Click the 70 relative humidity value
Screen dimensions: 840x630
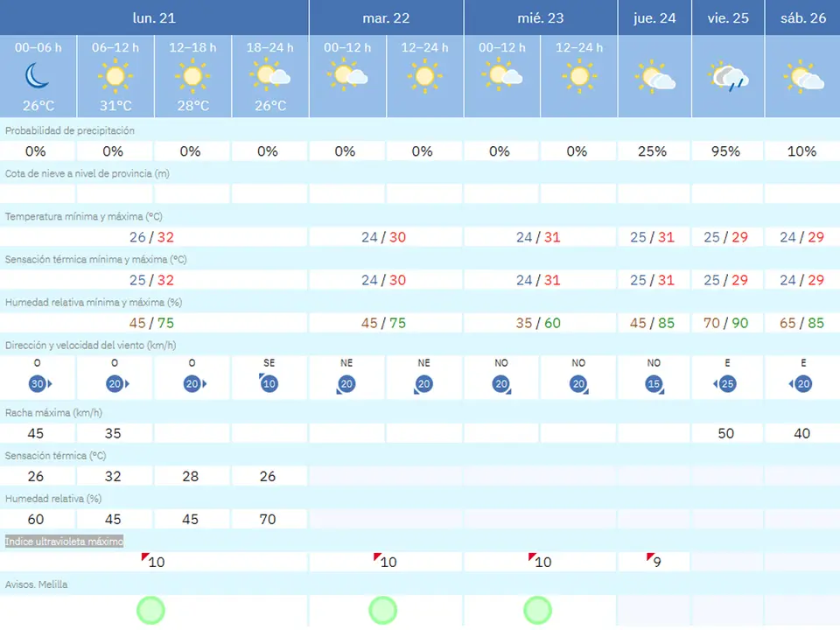pos(268,519)
